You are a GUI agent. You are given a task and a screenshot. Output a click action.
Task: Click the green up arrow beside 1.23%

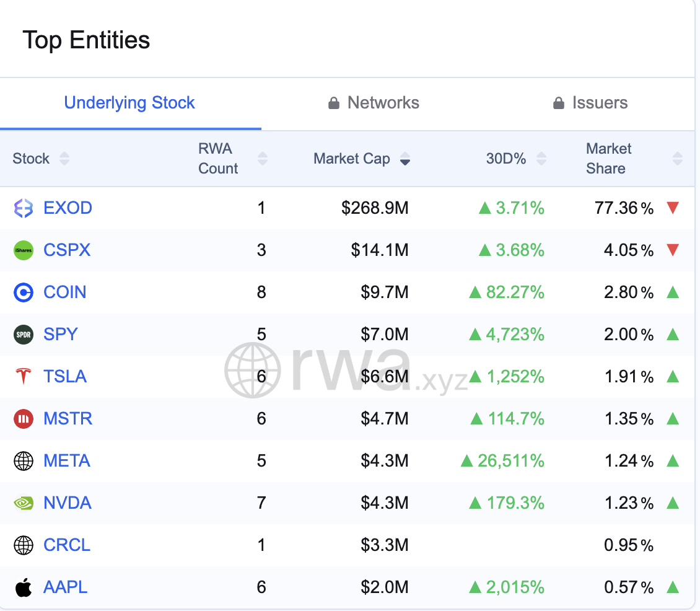tap(673, 503)
